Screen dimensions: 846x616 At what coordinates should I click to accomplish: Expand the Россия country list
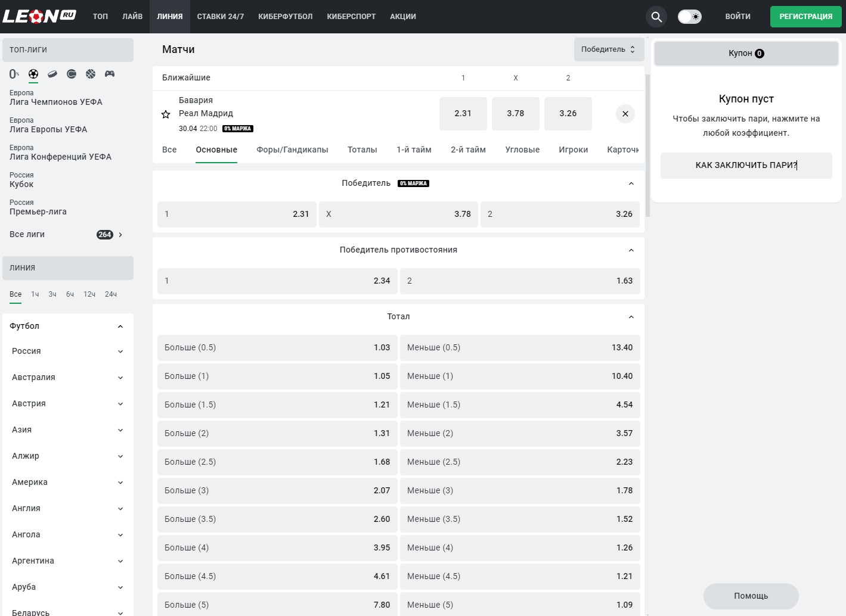click(x=120, y=351)
